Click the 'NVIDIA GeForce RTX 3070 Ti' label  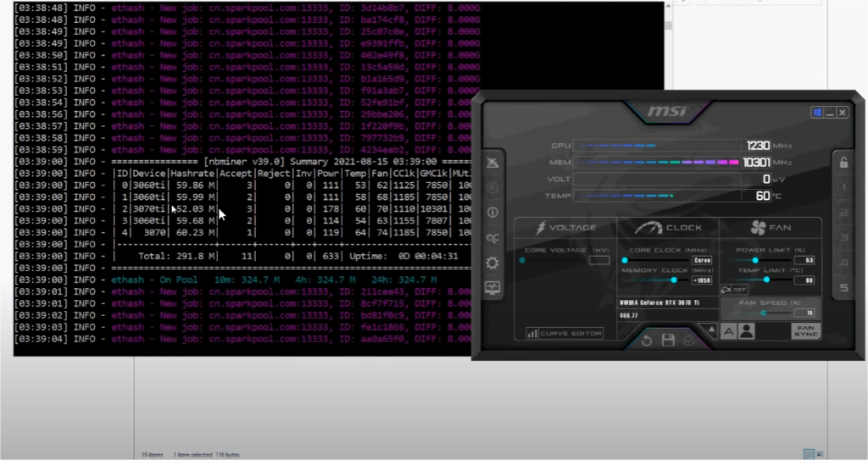click(x=659, y=302)
